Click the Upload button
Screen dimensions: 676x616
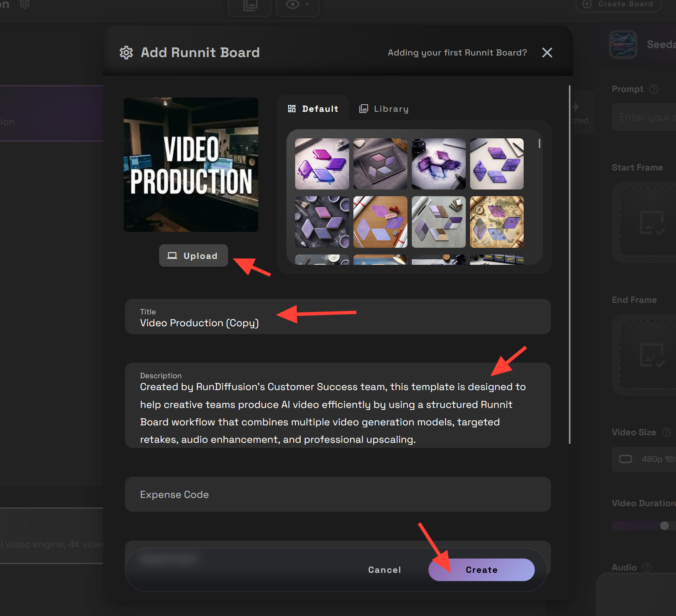coord(193,256)
